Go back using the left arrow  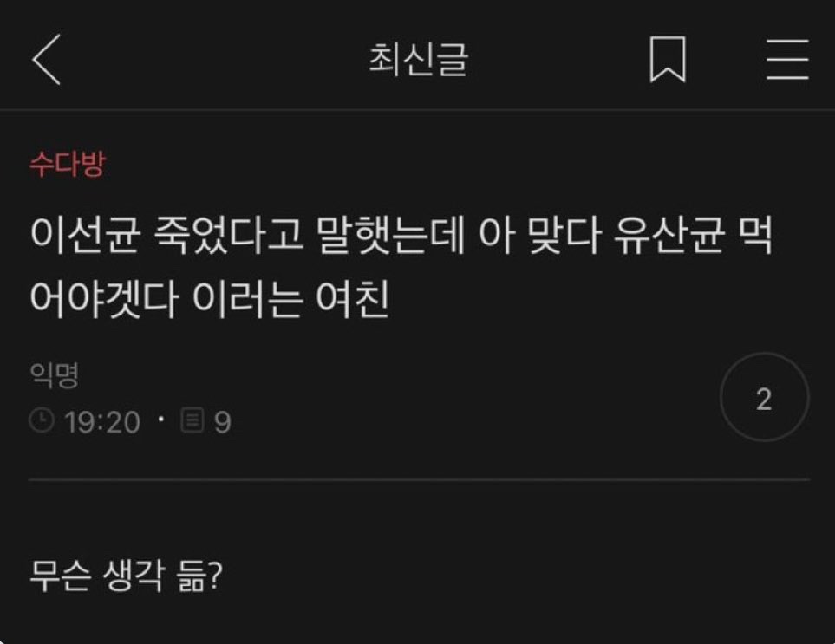tap(47, 59)
